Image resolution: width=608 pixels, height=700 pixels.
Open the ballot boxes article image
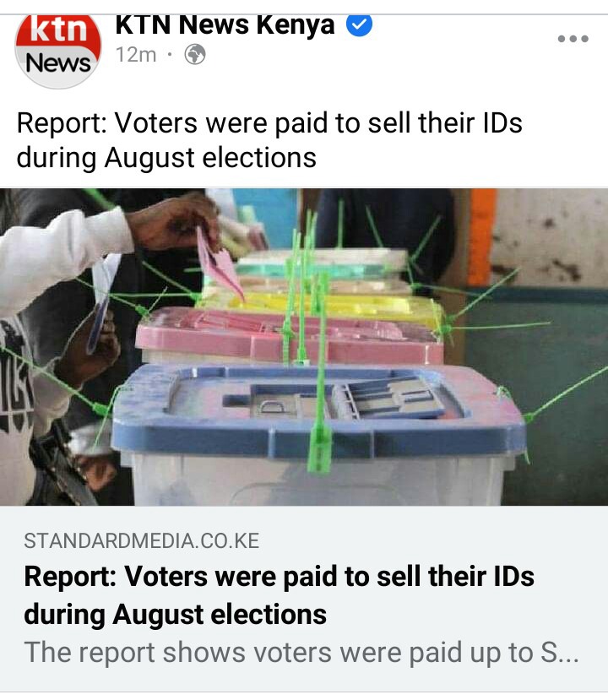point(304,347)
